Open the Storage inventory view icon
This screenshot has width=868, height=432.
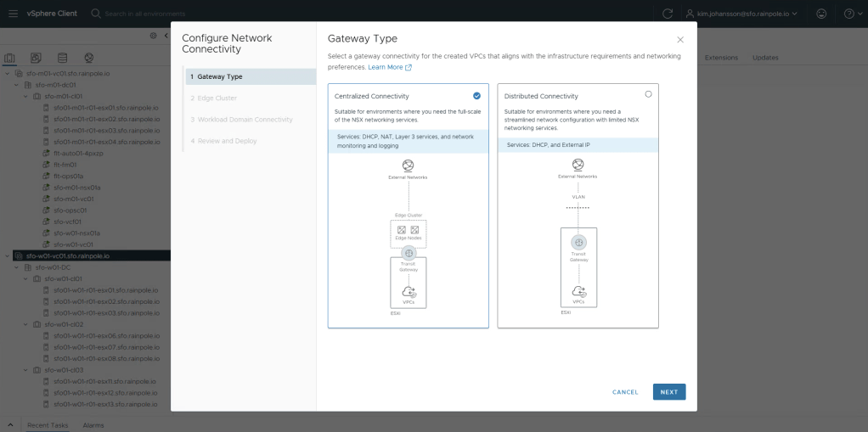62,58
